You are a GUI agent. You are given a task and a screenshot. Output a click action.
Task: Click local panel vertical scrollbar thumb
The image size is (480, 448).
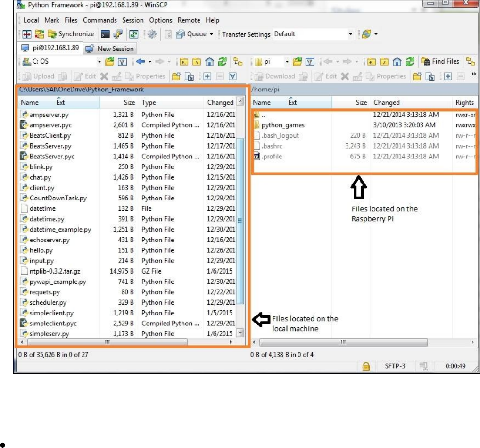240,221
